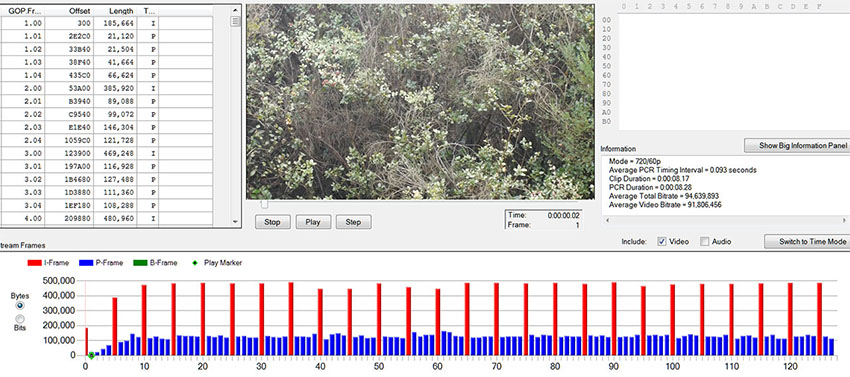Toggle the Audio include checkbox
Viewport: 850px width, 377px height.
point(704,241)
